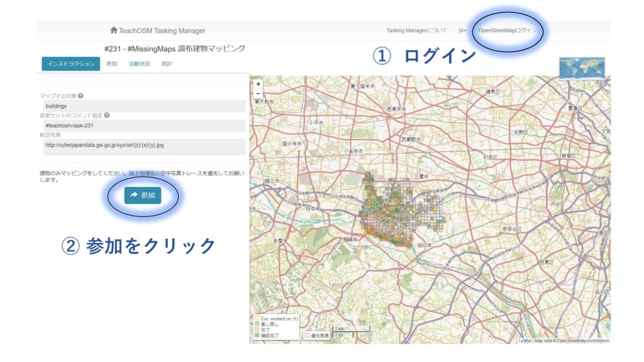Click the blue 参加 button with arrow
This screenshot has width=644, height=362.
coord(143,195)
